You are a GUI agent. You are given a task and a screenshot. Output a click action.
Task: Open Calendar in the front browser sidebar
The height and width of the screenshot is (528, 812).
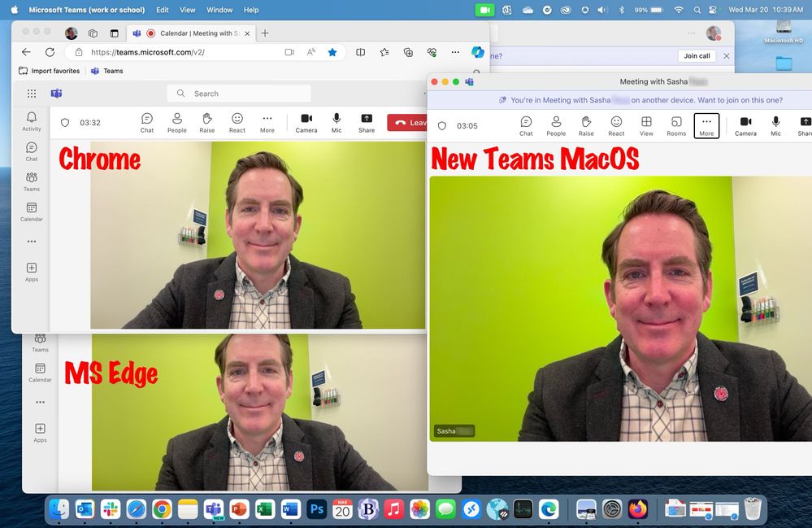[x=32, y=212]
